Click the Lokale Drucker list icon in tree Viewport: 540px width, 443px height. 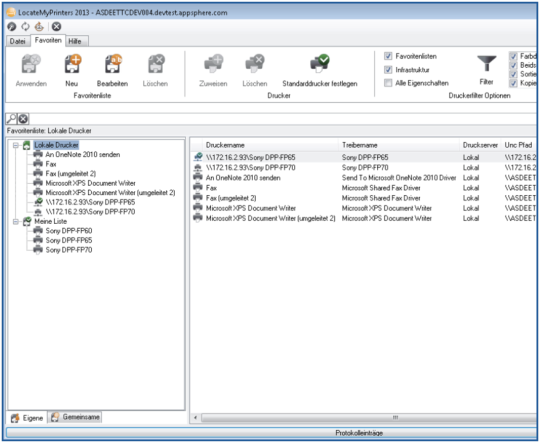point(27,145)
